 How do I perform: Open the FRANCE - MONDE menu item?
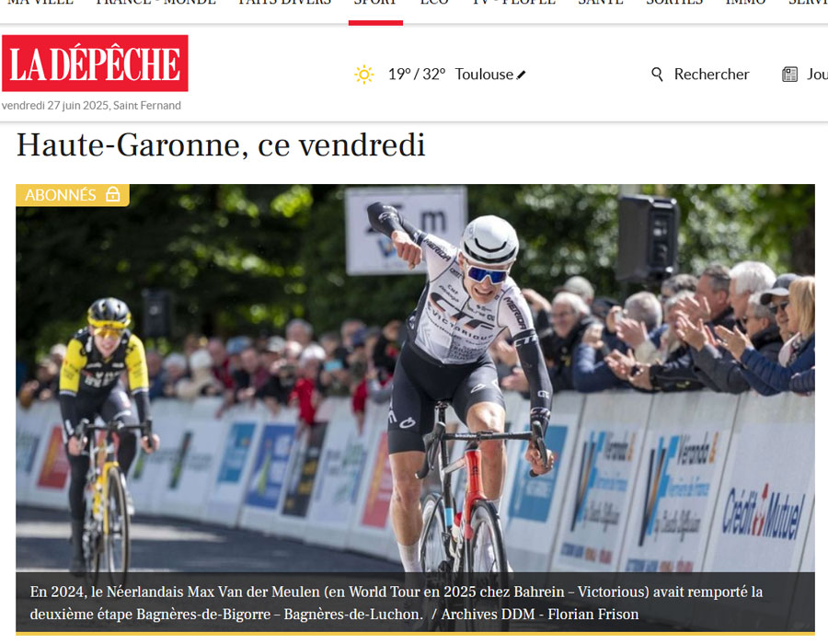point(155,3)
